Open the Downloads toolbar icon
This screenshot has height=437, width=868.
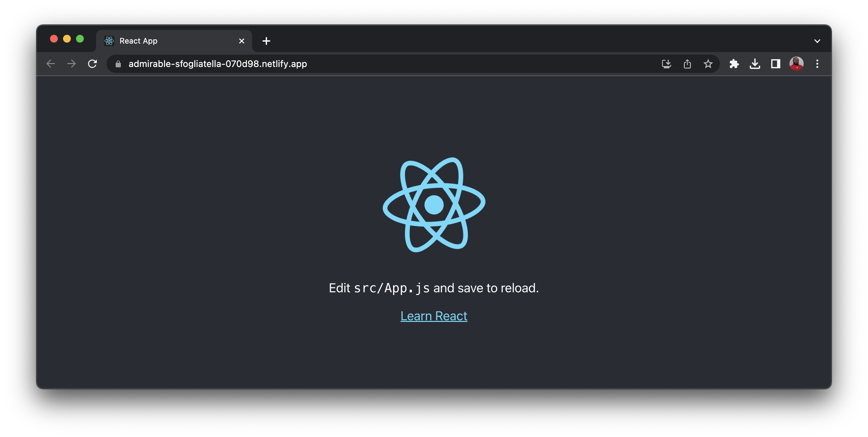click(755, 64)
